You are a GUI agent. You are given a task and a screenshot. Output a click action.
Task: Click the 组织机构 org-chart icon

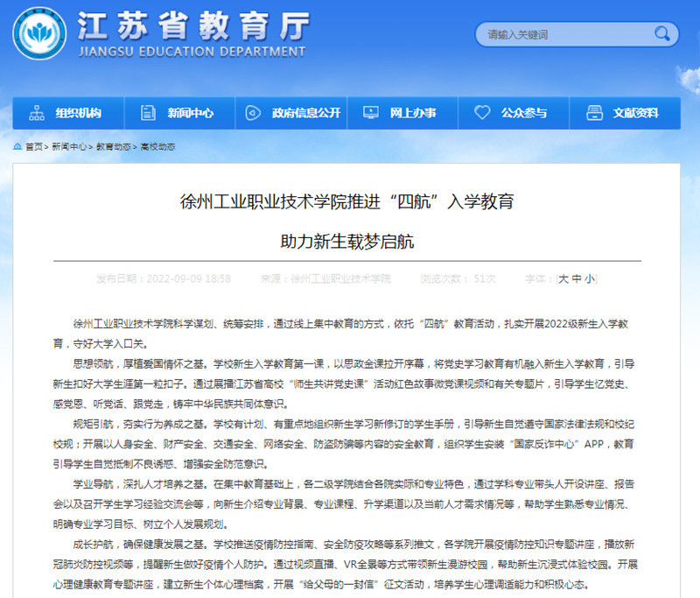pyautogui.click(x=37, y=113)
